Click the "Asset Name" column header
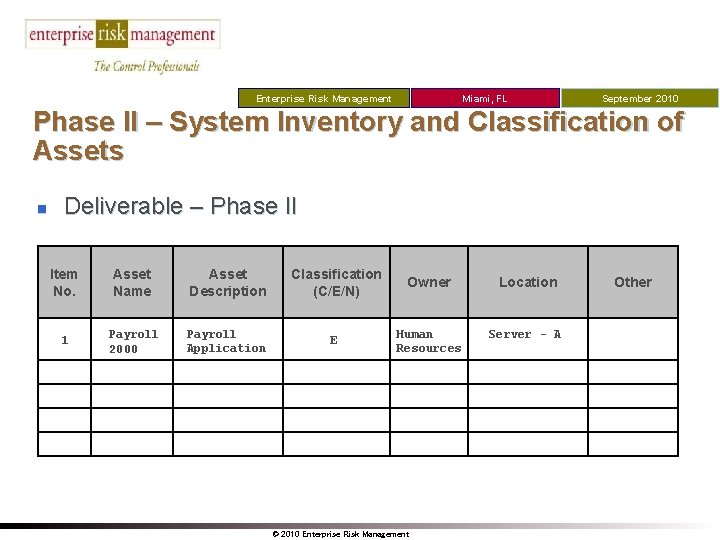Screen dimensions: 720x540 [x=132, y=282]
